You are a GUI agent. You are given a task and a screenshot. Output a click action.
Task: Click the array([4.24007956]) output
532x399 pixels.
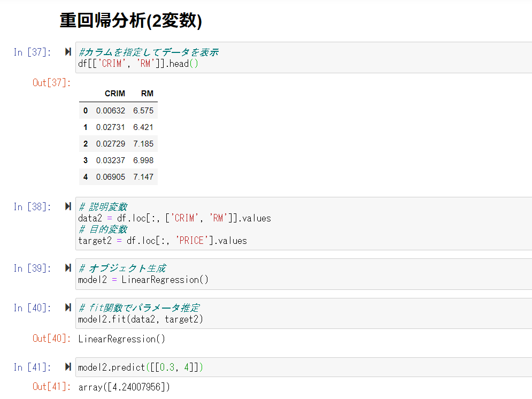click(124, 387)
